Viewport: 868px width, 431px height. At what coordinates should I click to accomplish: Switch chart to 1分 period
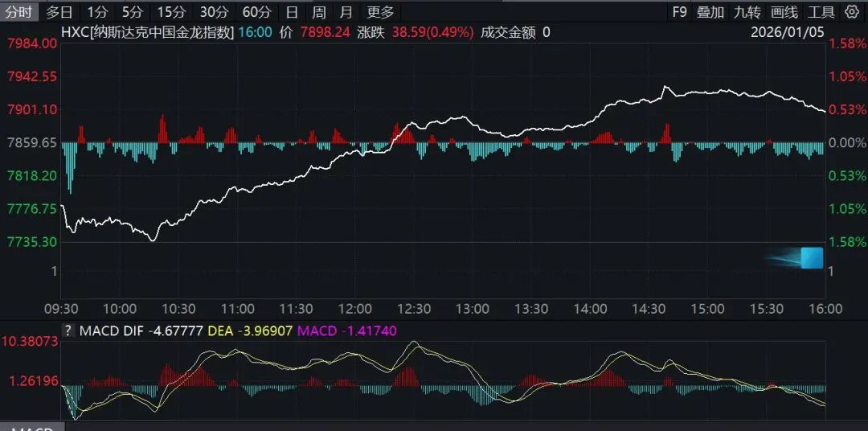[x=96, y=12]
